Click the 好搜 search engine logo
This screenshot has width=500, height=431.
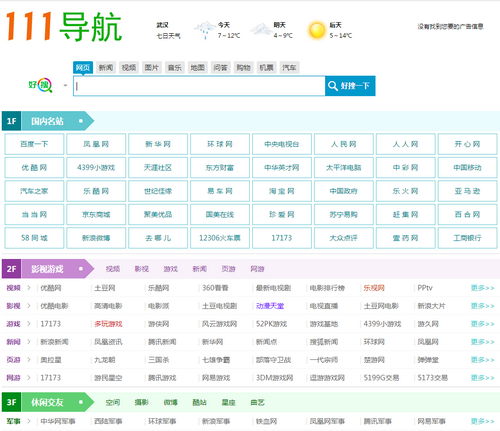coord(40,85)
